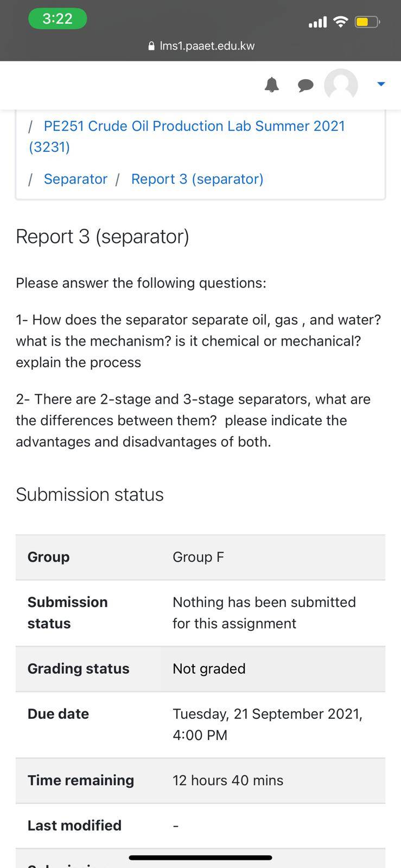Image resolution: width=401 pixels, height=868 pixels.
Task: Tap the Due date row value
Action: pos(268,724)
